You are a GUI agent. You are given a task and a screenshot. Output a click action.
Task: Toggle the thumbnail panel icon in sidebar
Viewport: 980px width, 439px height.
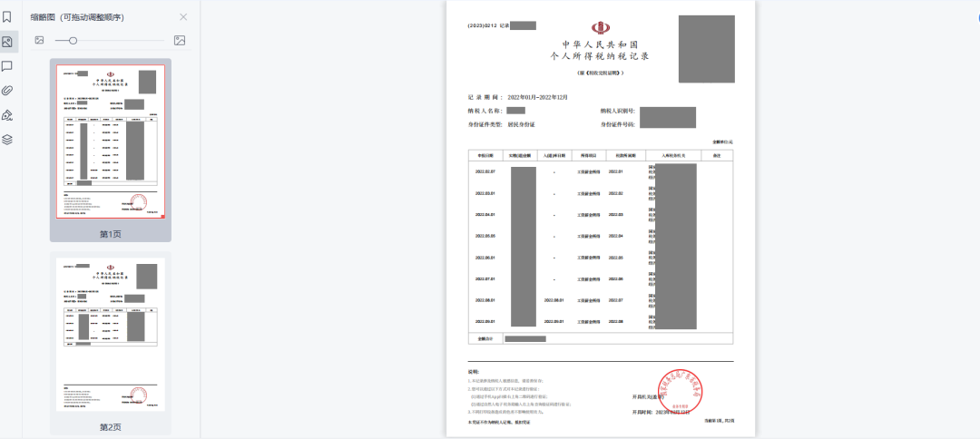coord(7,42)
